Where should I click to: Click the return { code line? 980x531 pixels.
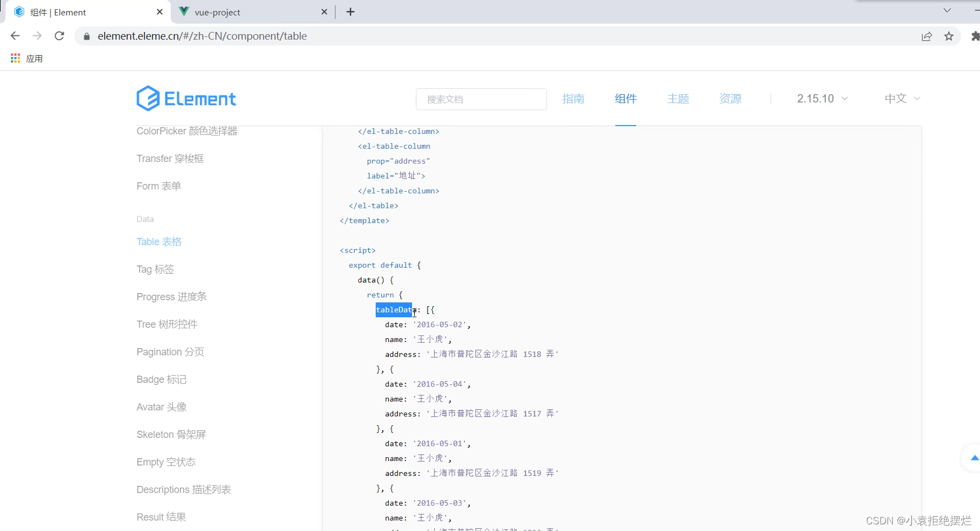[385, 295]
